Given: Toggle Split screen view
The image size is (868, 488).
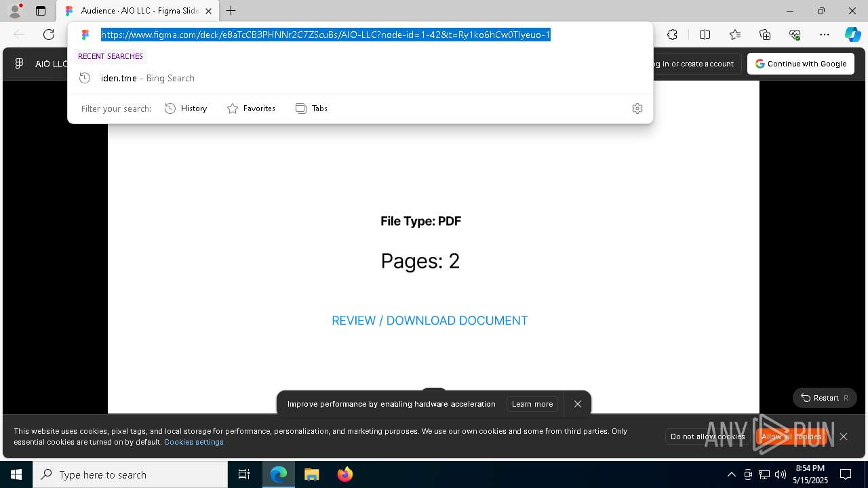Looking at the screenshot, I should (x=705, y=35).
